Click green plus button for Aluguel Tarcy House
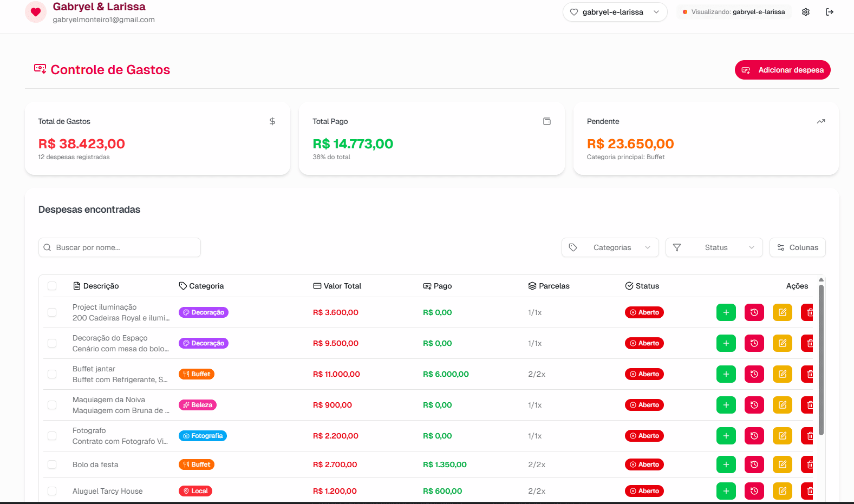 tap(726, 491)
